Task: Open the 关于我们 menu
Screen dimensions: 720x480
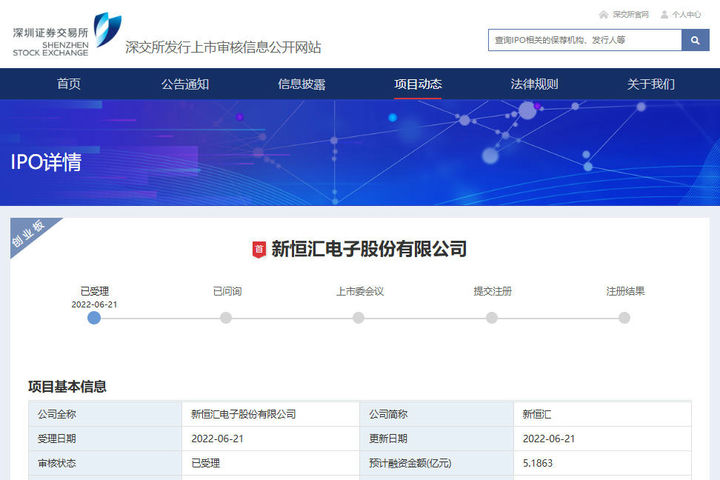Action: tap(651, 84)
